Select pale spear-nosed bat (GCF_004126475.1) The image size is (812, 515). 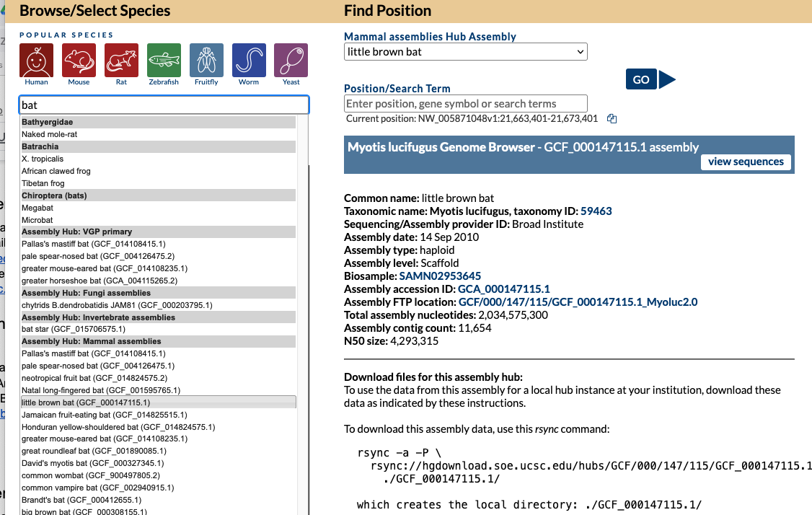click(159, 366)
